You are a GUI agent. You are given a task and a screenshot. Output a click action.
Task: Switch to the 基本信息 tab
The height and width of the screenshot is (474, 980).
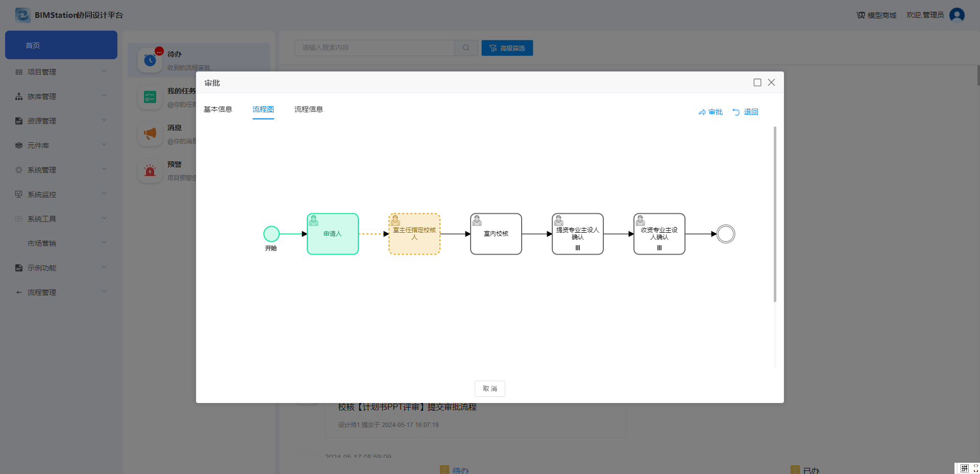click(x=218, y=109)
